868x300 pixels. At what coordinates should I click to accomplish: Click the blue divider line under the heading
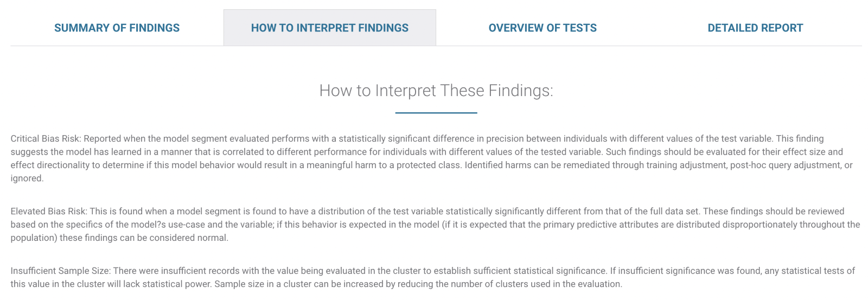click(436, 113)
